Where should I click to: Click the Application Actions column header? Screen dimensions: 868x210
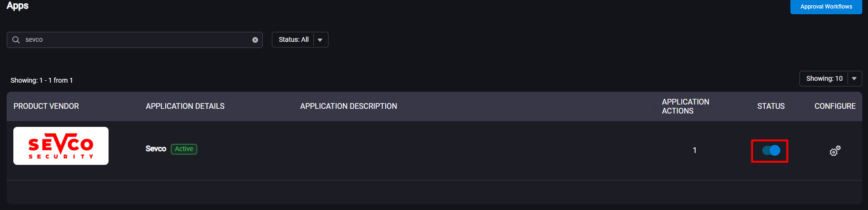pyautogui.click(x=686, y=106)
